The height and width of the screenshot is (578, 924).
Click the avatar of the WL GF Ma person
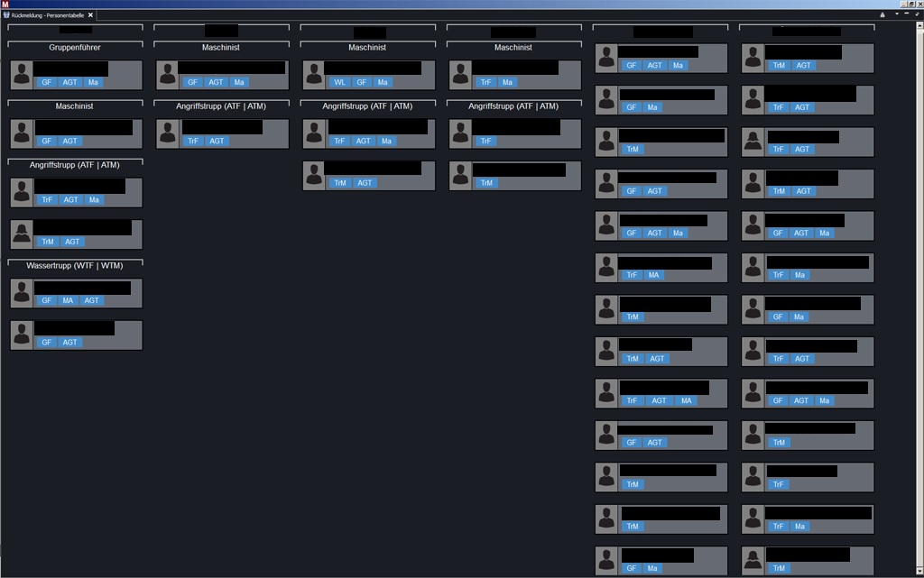(x=314, y=75)
